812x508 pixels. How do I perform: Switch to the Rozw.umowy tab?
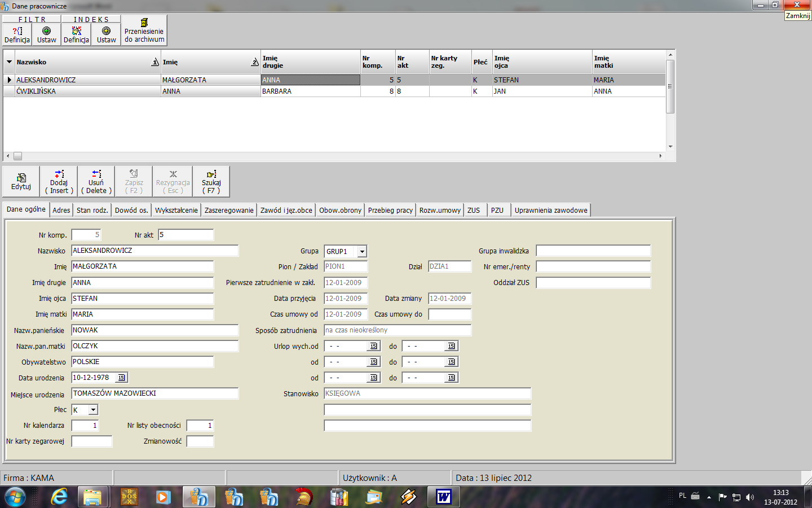coord(440,210)
